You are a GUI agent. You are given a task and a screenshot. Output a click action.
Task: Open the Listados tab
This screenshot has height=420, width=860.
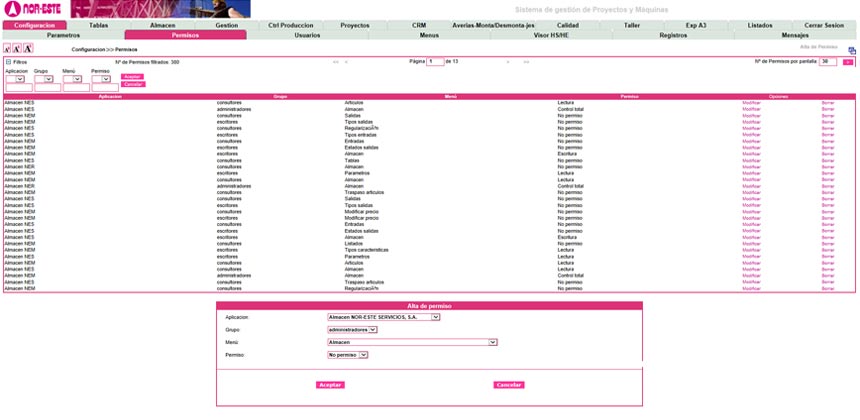760,25
